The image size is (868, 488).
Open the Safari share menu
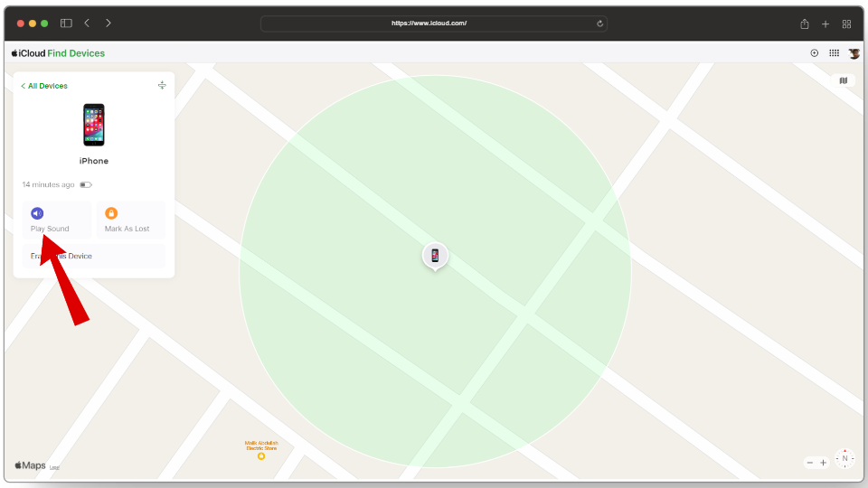click(x=805, y=23)
